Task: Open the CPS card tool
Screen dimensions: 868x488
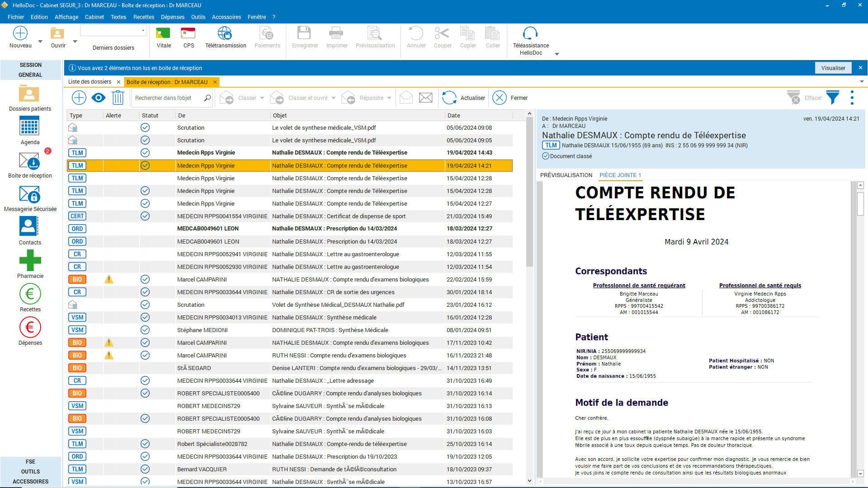Action: coord(189,37)
